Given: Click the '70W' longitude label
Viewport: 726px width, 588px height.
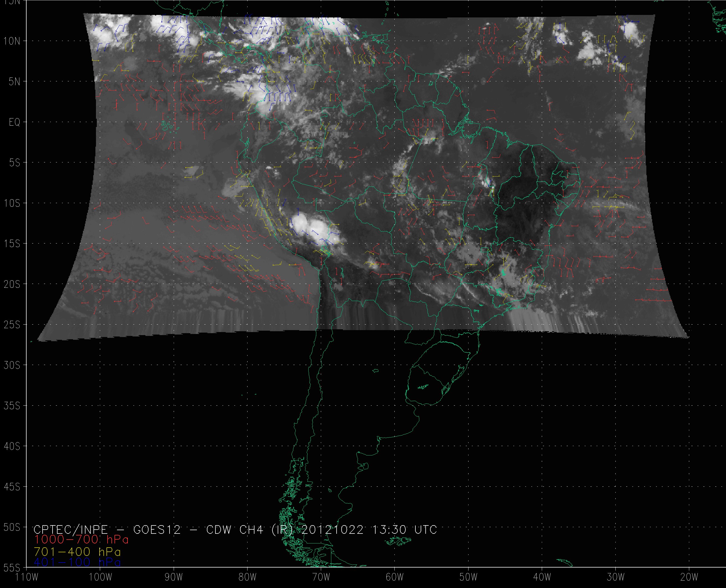Looking at the screenshot, I should pyautogui.click(x=321, y=577).
